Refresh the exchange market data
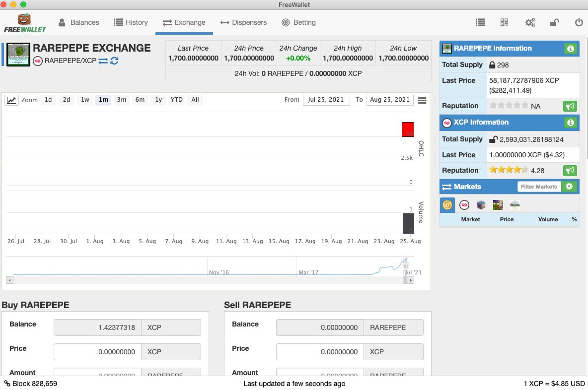 point(114,61)
